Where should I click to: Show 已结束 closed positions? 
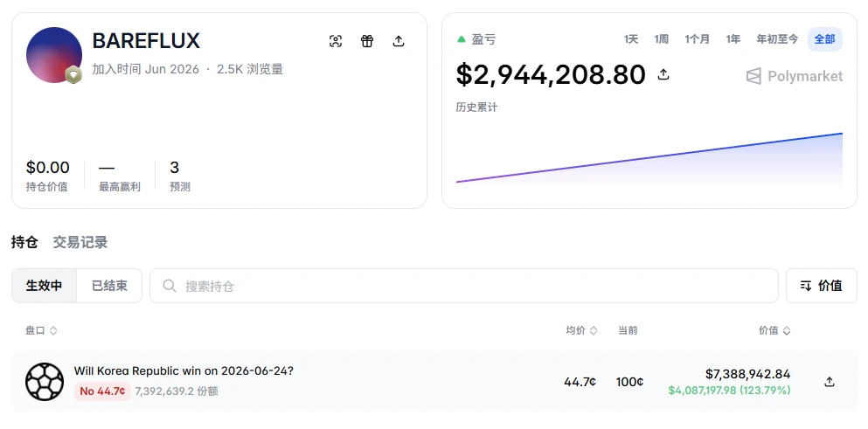pyautogui.click(x=109, y=286)
